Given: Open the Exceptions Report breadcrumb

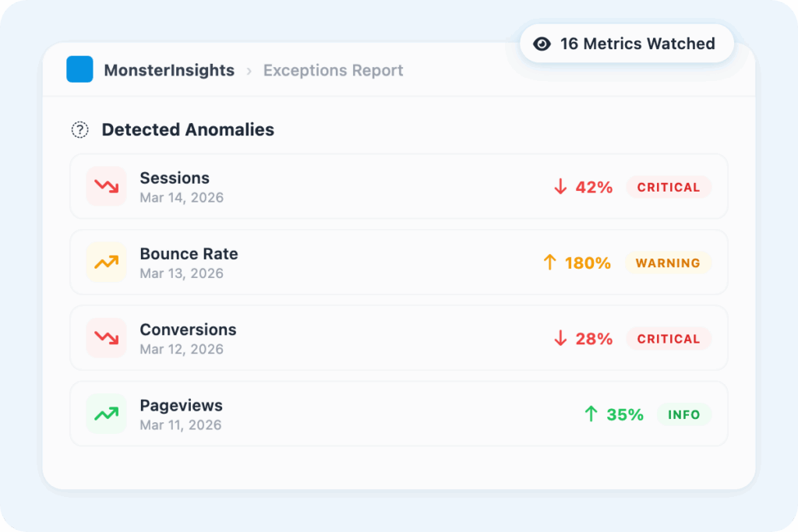Looking at the screenshot, I should pos(333,70).
